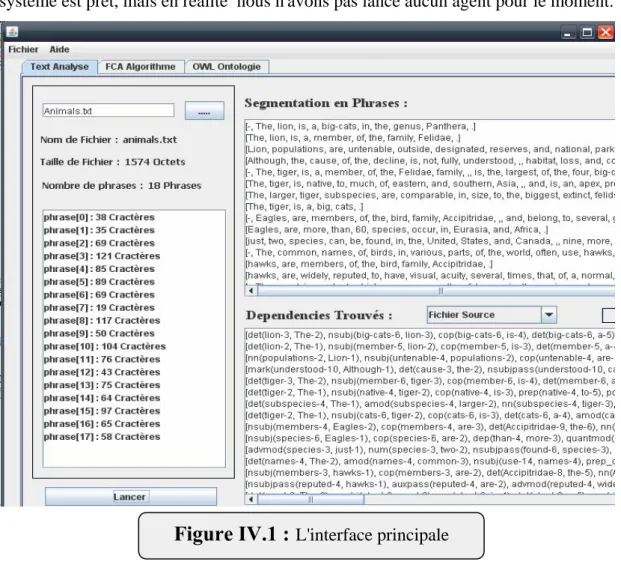
Task: Select phrase[3] : 121 Cractères row
Action: (x=135, y=256)
